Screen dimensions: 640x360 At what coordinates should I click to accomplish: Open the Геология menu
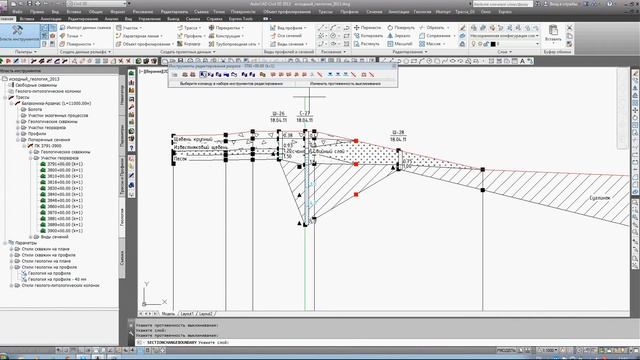click(x=422, y=12)
